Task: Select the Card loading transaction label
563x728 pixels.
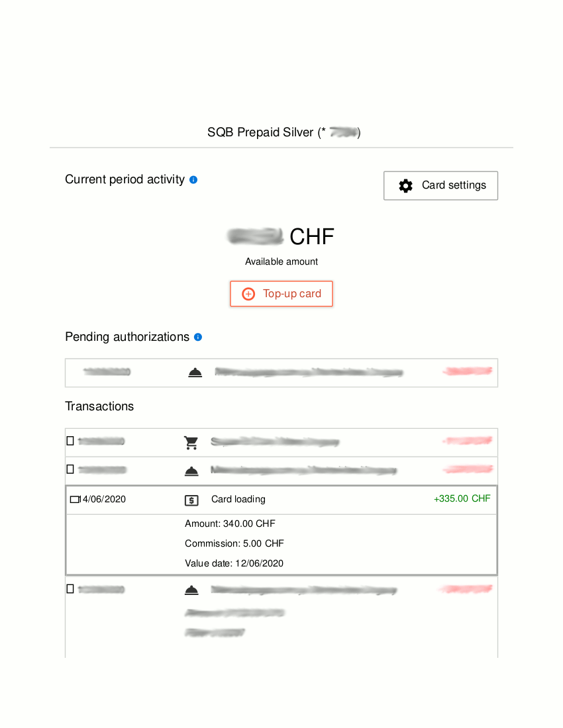Action: tap(238, 499)
